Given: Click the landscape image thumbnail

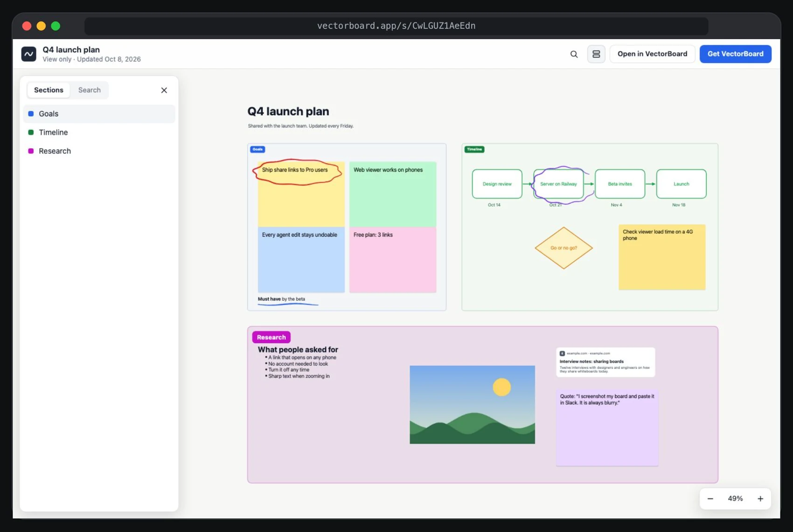Looking at the screenshot, I should pyautogui.click(x=472, y=405).
